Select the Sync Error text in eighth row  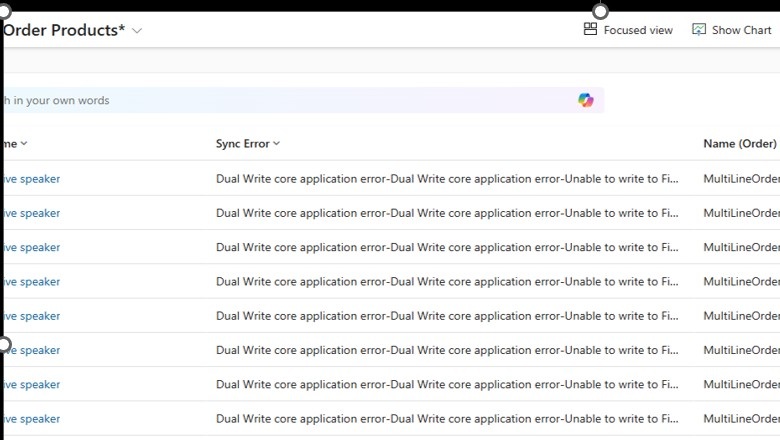click(x=447, y=419)
